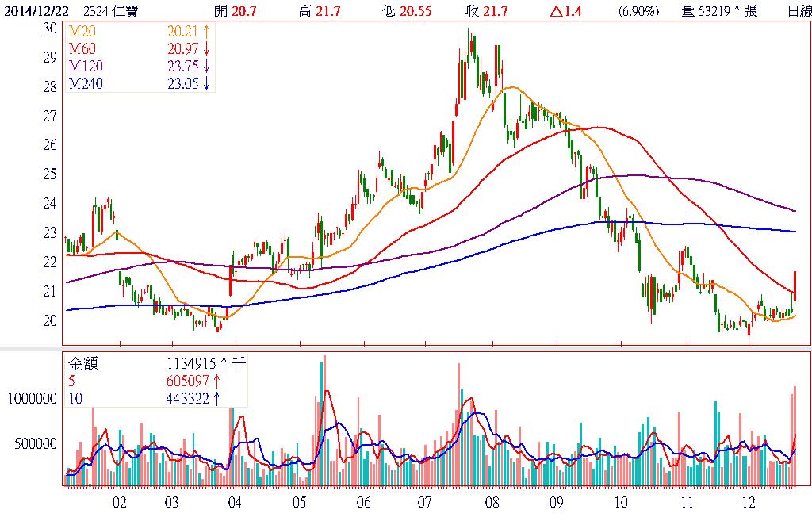Viewport: 812px width, 525px height.
Task: Select the M240 moving average legend label
Action: [85, 84]
